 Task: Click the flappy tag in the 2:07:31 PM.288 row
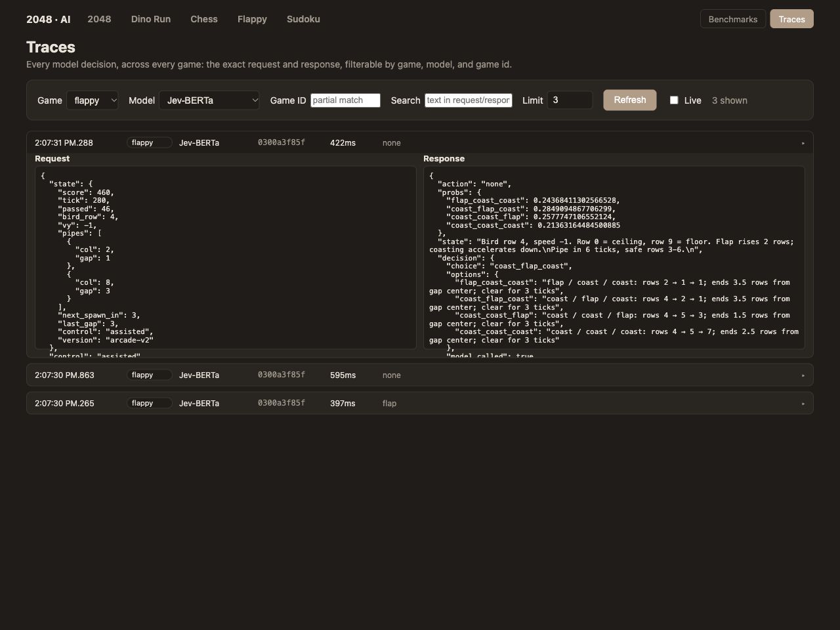pyautogui.click(x=149, y=142)
